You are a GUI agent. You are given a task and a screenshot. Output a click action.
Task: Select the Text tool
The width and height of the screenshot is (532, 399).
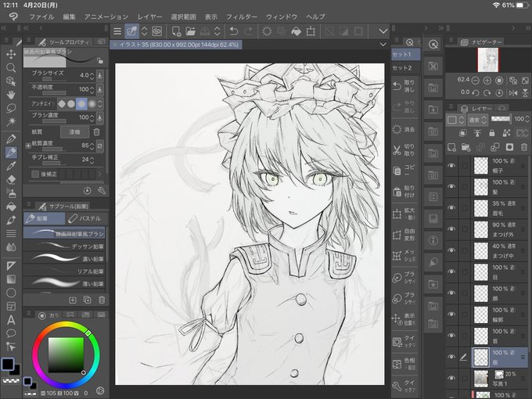pos(11,320)
